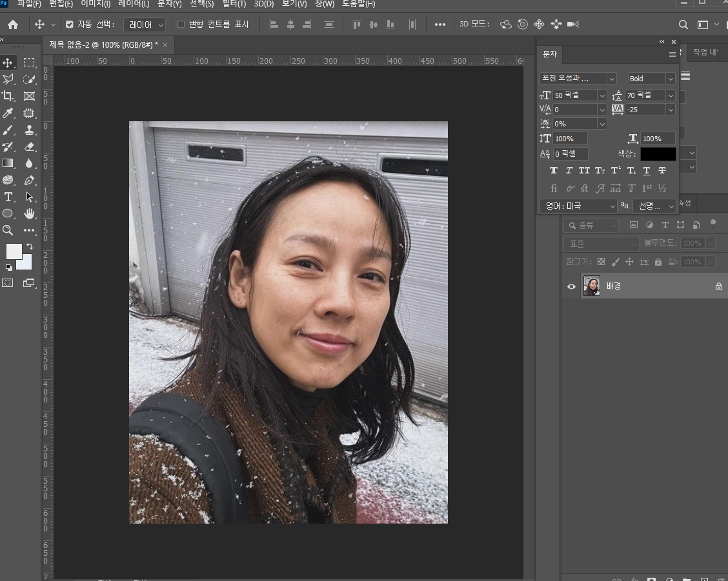This screenshot has height=581, width=728.
Task: Select the Move tool in toolbox
Action: point(8,63)
